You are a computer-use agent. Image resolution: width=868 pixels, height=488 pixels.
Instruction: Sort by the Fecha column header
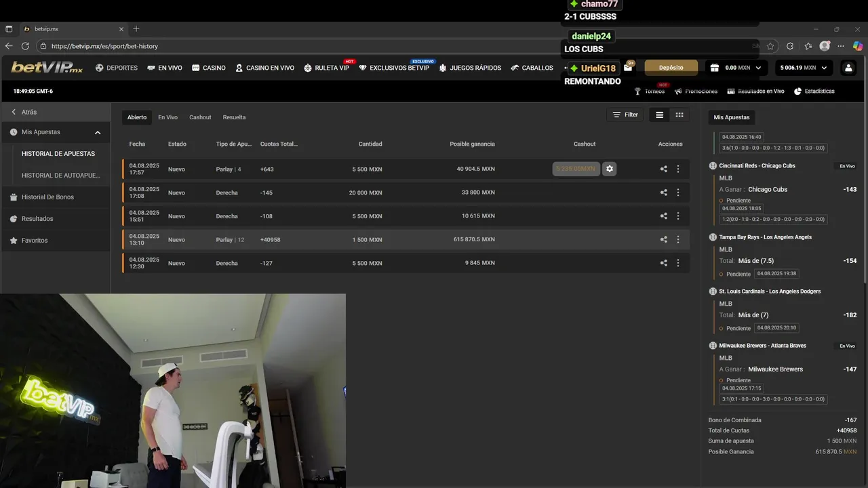137,144
